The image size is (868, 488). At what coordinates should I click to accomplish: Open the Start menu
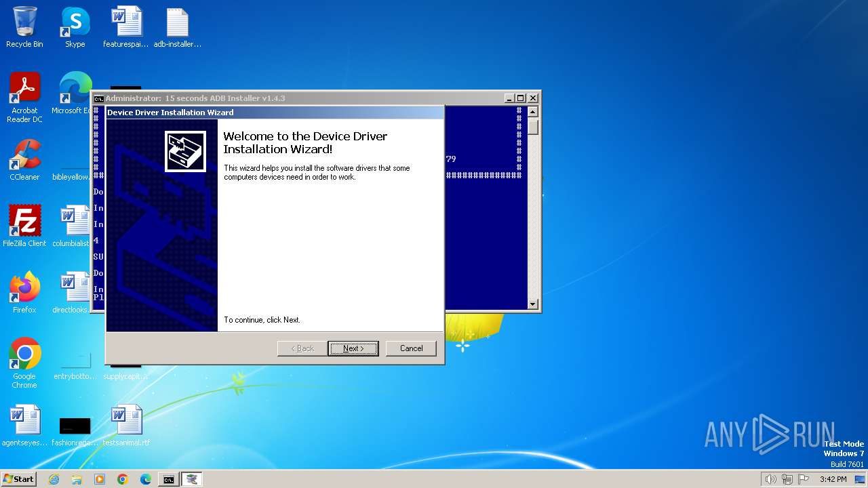coord(19,479)
